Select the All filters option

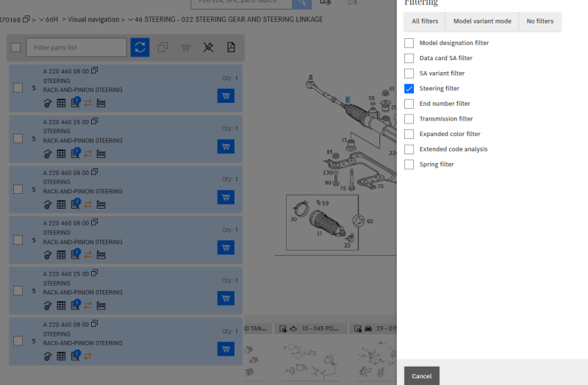click(x=425, y=21)
